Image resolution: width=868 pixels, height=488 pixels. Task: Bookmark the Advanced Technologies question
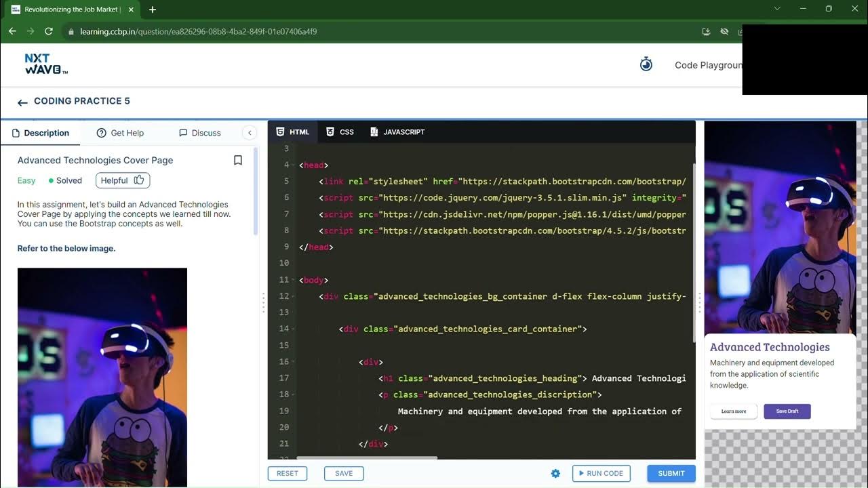[x=238, y=161]
